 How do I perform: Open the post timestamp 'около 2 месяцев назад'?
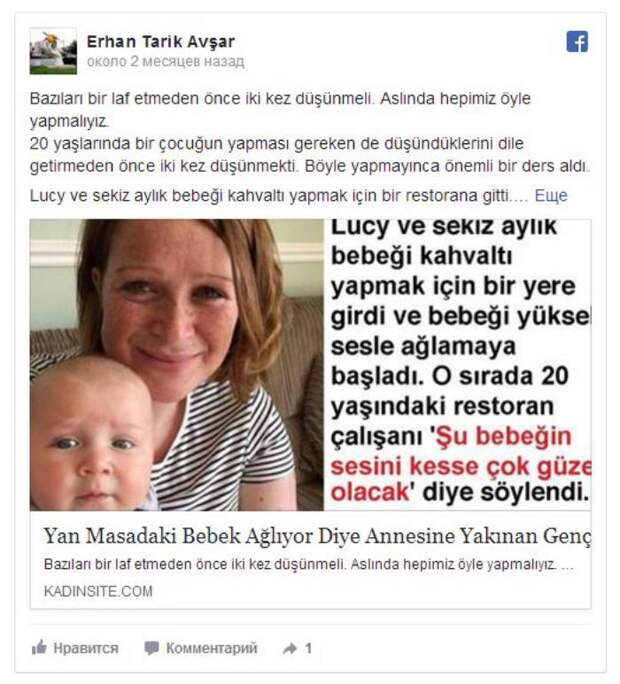[165, 62]
